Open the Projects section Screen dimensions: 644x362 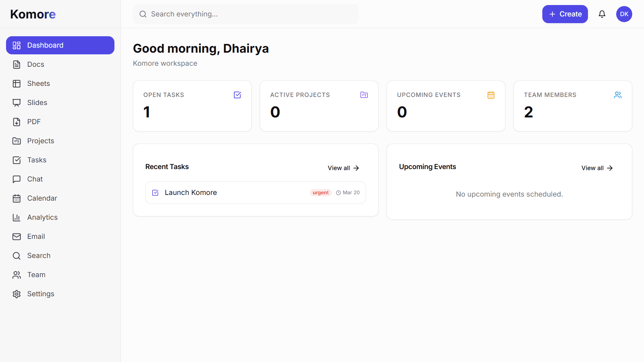coord(40,141)
